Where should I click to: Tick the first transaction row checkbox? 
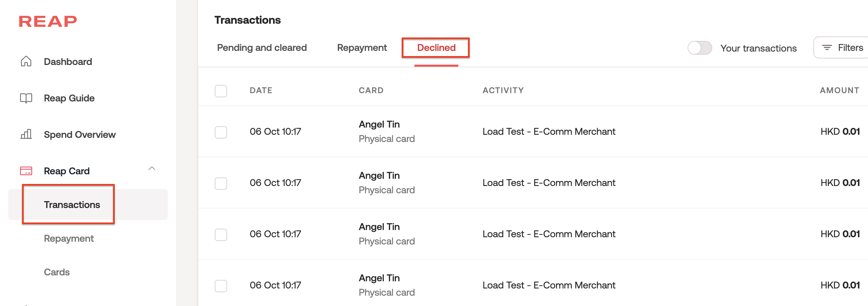[x=221, y=132]
